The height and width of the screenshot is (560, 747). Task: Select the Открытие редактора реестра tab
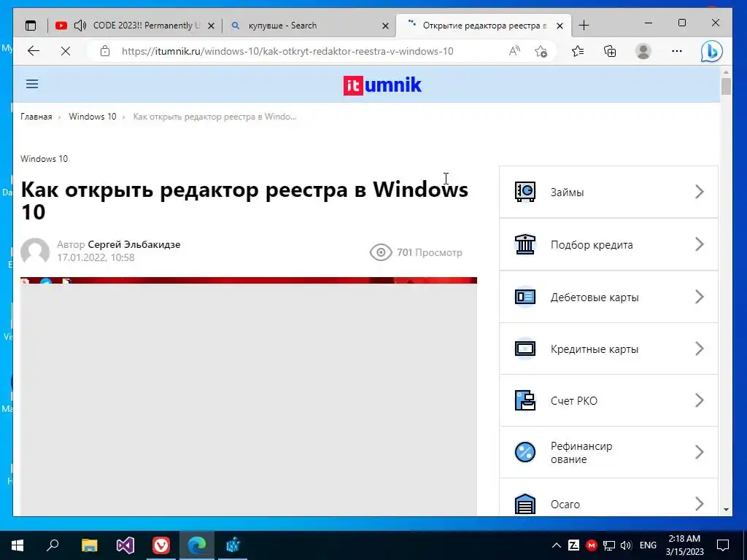[484, 26]
